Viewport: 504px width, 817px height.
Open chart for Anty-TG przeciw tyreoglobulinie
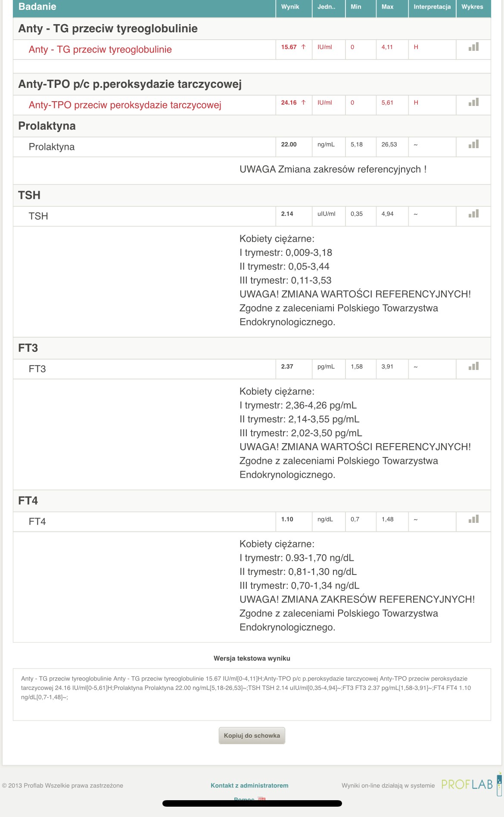point(473,47)
